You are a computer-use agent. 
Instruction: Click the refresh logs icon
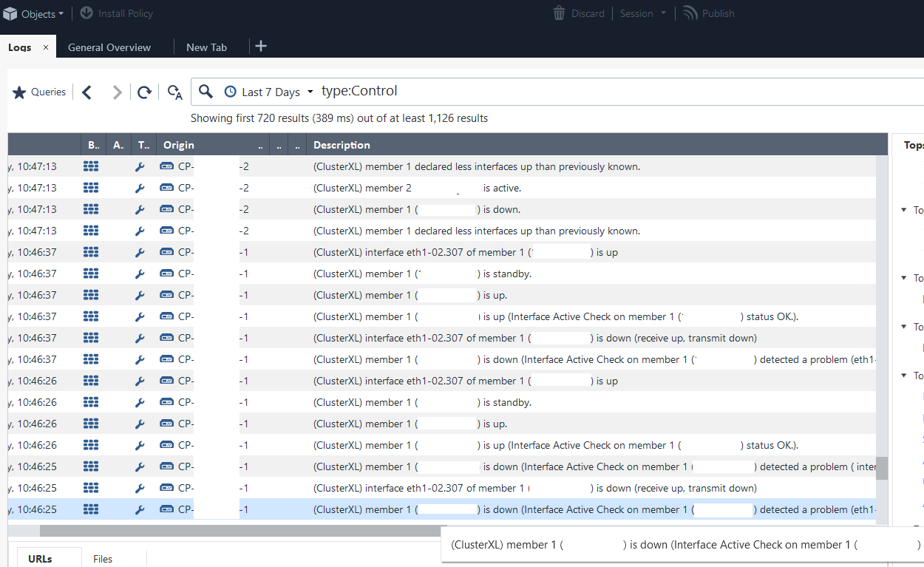144,92
